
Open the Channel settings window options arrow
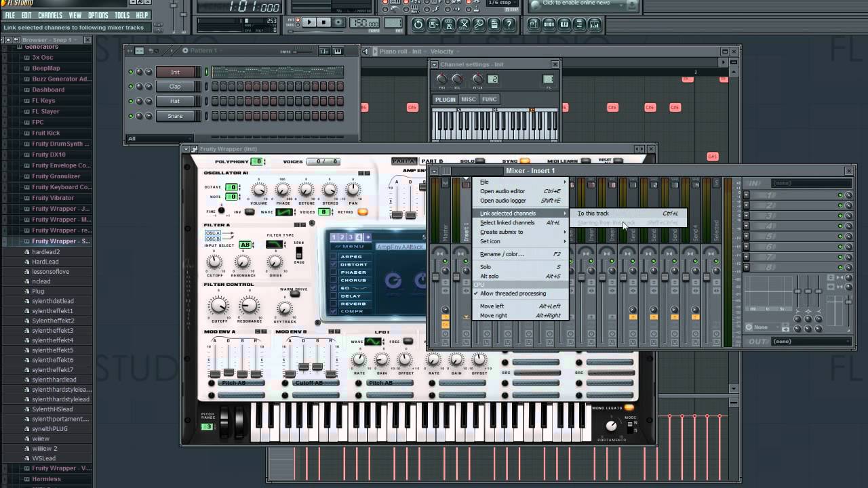435,64
